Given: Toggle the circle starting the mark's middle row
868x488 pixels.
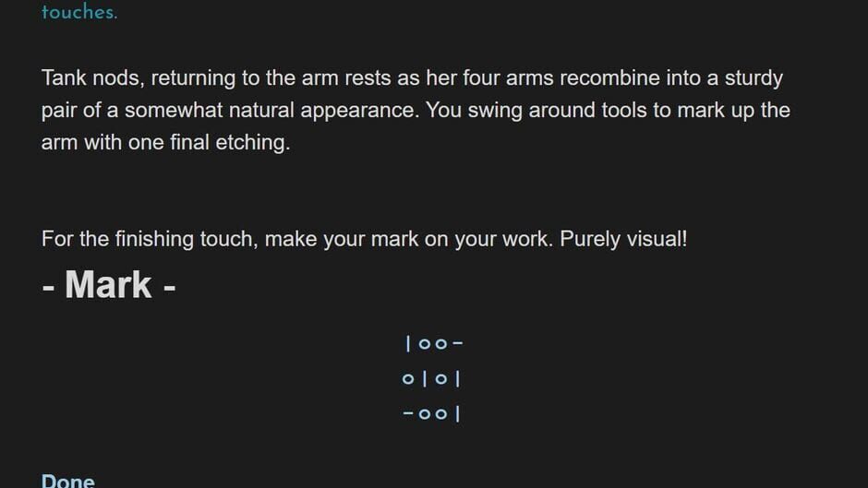Looking at the screenshot, I should point(408,379).
